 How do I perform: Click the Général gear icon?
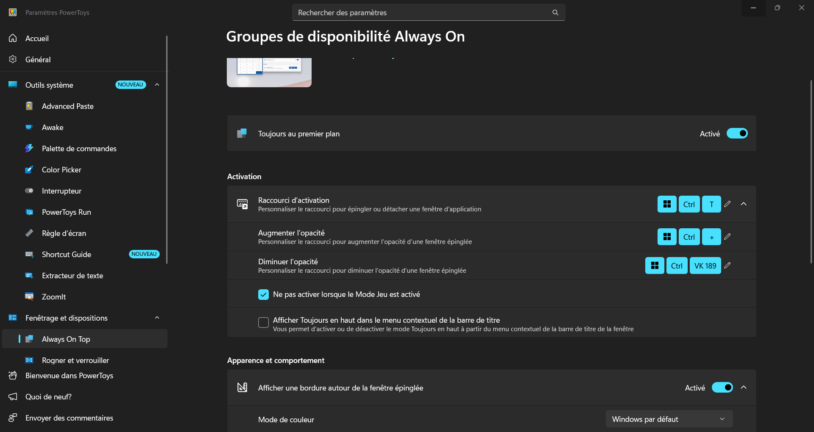click(13, 59)
